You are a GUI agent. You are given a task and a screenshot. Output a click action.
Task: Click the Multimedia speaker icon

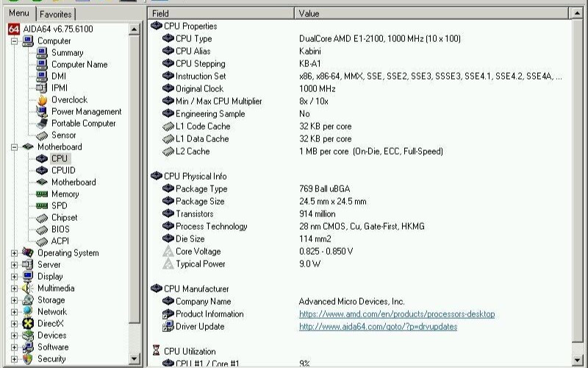[28, 288]
